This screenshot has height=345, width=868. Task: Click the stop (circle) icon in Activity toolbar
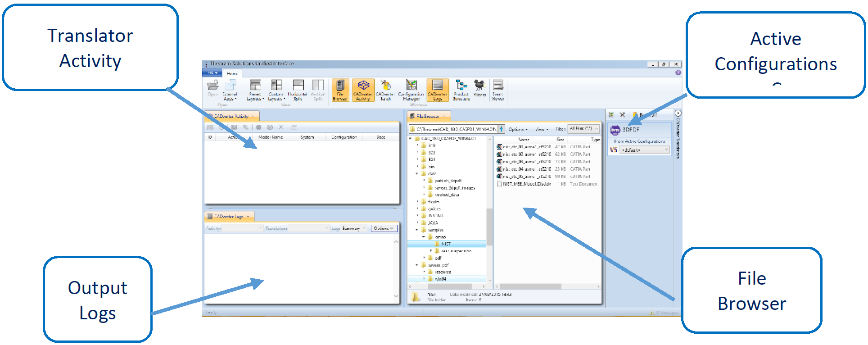(258, 127)
